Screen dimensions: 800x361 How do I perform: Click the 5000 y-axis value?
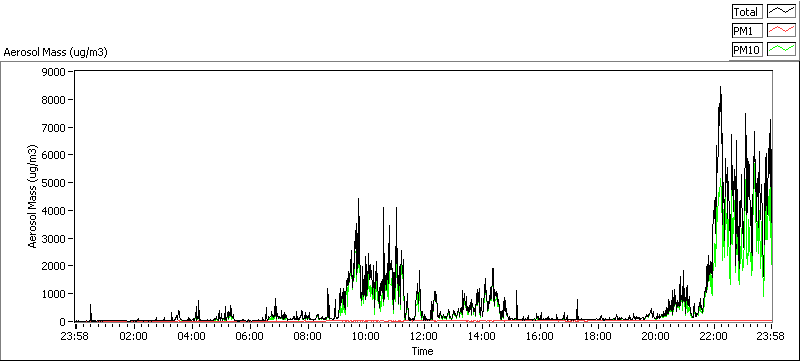55,183
